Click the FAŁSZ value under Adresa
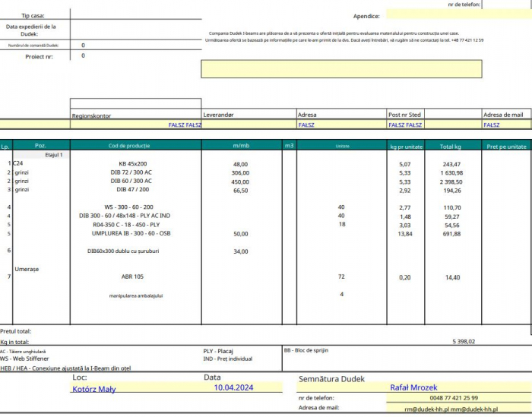Screen dimensions: 532x417 (306, 125)
